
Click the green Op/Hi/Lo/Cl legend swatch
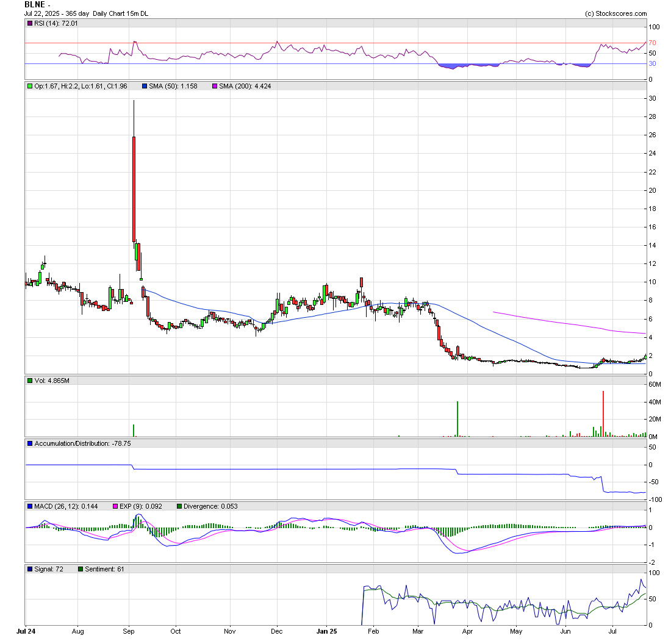[30, 87]
